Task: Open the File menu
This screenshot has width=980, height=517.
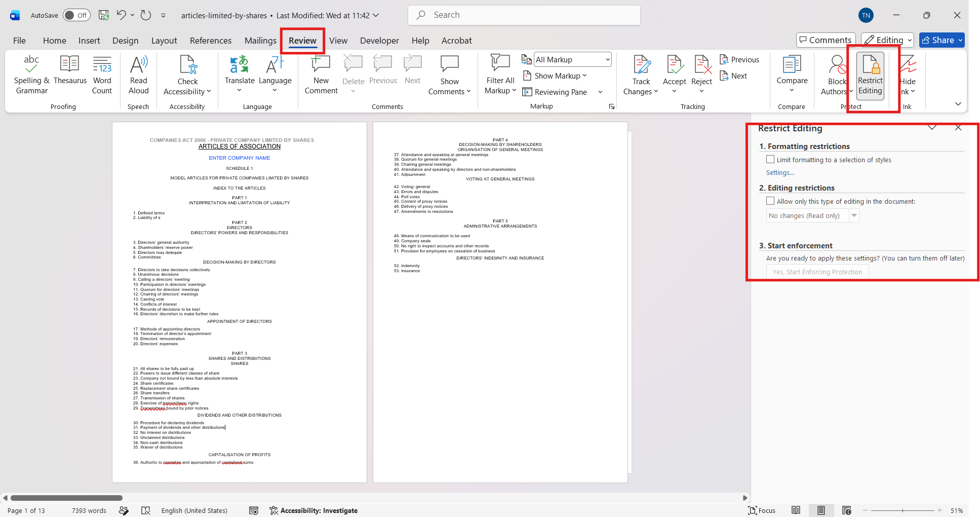Action: click(19, 41)
